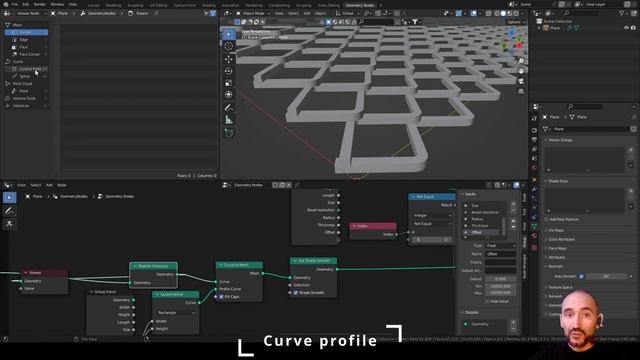The image size is (640, 360).
Task: Open the Object Data green triangle tab
Action: click(534, 226)
